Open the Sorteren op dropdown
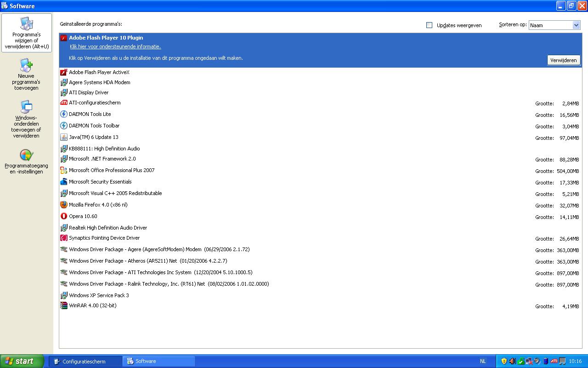Viewport: 588px width, 368px height. 554,25
